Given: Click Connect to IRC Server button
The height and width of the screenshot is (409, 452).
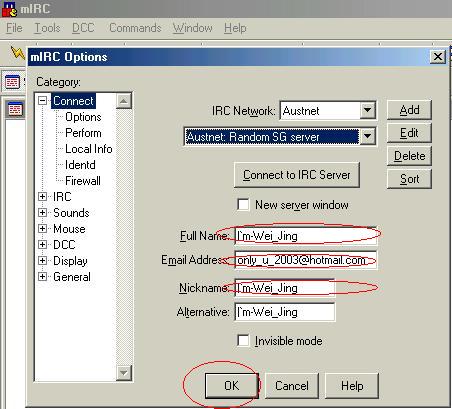Looking at the screenshot, I should click(x=297, y=175).
